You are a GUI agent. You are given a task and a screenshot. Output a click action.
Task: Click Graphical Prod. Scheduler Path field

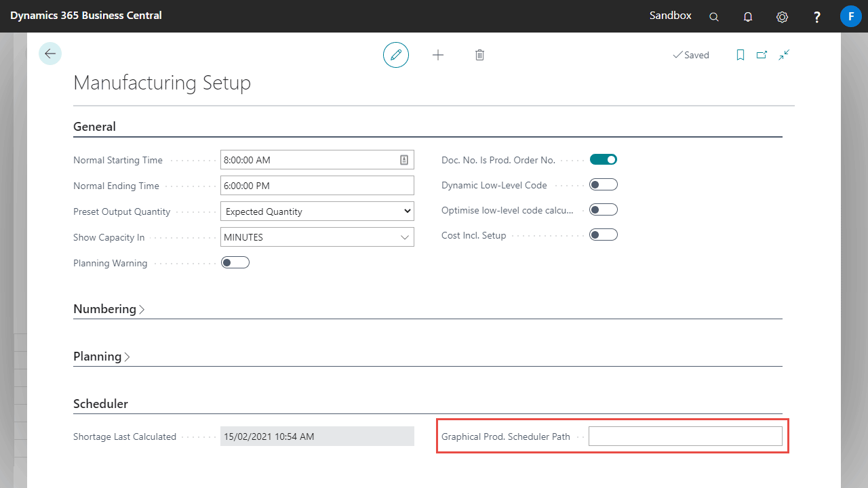tap(686, 436)
